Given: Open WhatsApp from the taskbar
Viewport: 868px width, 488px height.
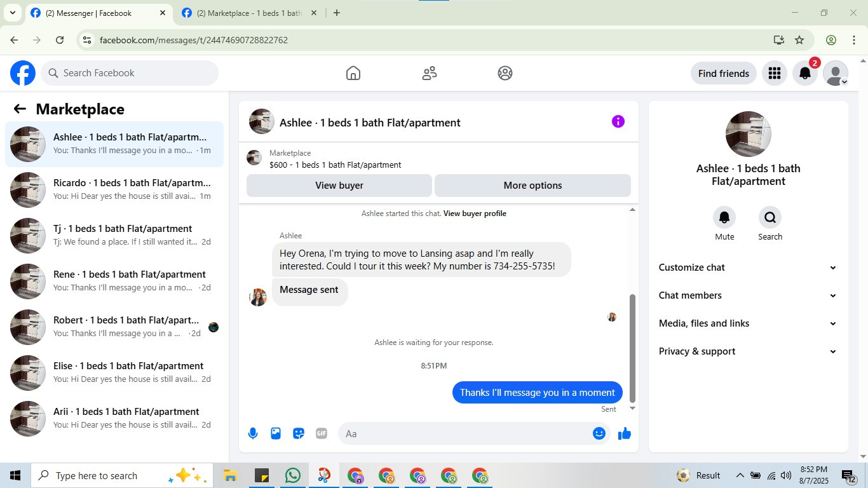Looking at the screenshot, I should tap(293, 475).
